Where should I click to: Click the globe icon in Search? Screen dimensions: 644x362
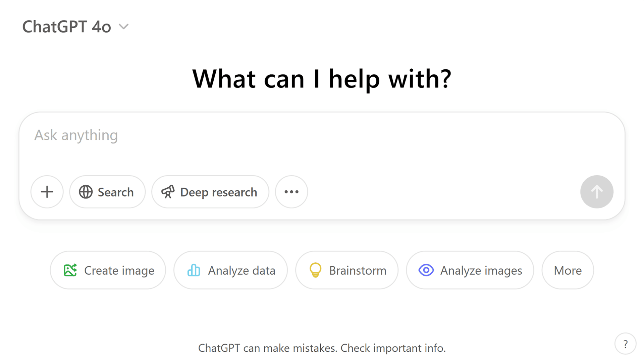[86, 192]
